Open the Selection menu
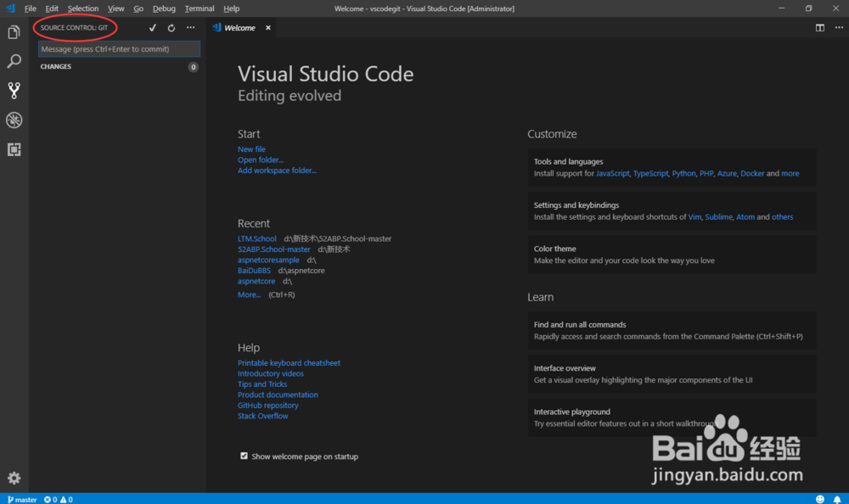Viewport: 849px width, 504px height. 83,8
